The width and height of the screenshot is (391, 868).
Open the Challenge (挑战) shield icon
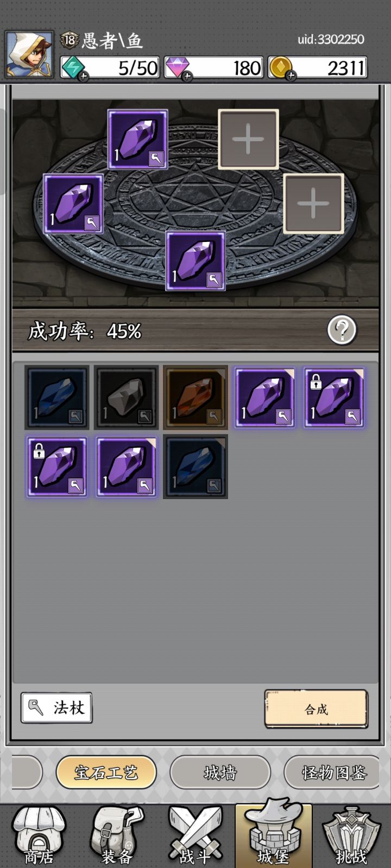(x=351, y=836)
